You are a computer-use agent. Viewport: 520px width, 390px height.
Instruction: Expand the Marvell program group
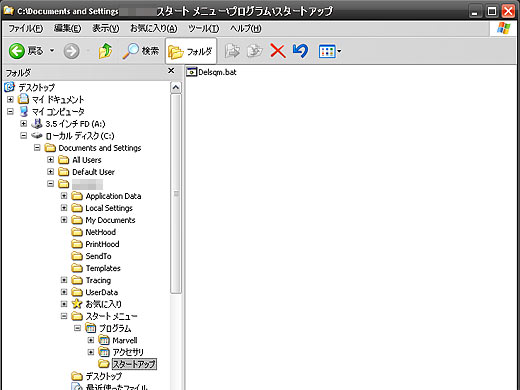coord(91,340)
